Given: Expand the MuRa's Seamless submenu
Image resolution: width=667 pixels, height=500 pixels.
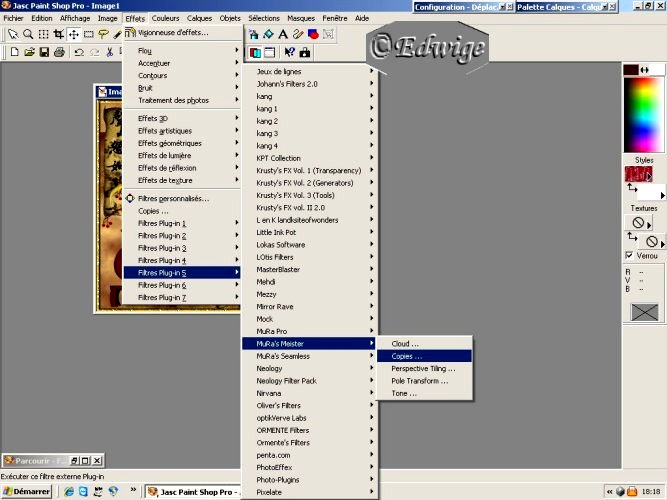Looking at the screenshot, I should click(309, 356).
